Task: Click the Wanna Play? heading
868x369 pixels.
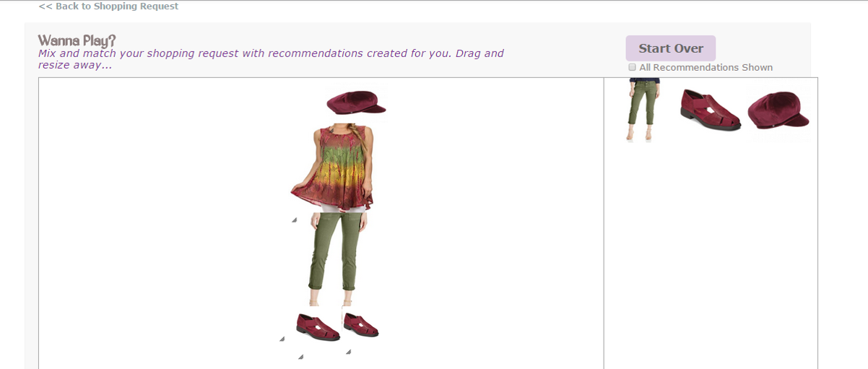Action: (77, 40)
